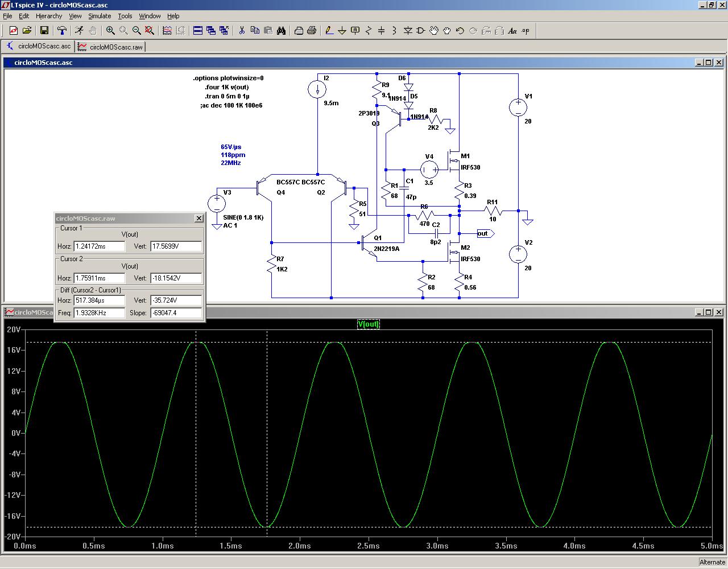Select the Label Net tool

355,31
